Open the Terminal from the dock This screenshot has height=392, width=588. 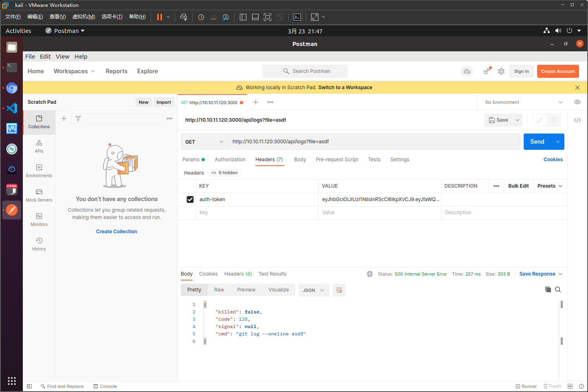point(12,67)
